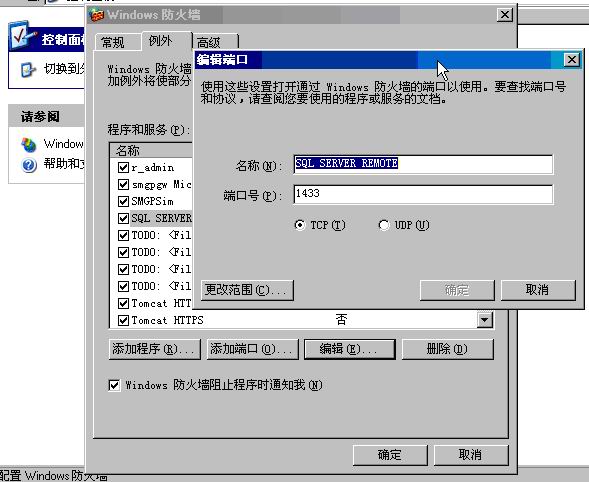The height and width of the screenshot is (482, 589).
Task: Click 确定 in the Windows 防火墙 window
Action: [390, 455]
